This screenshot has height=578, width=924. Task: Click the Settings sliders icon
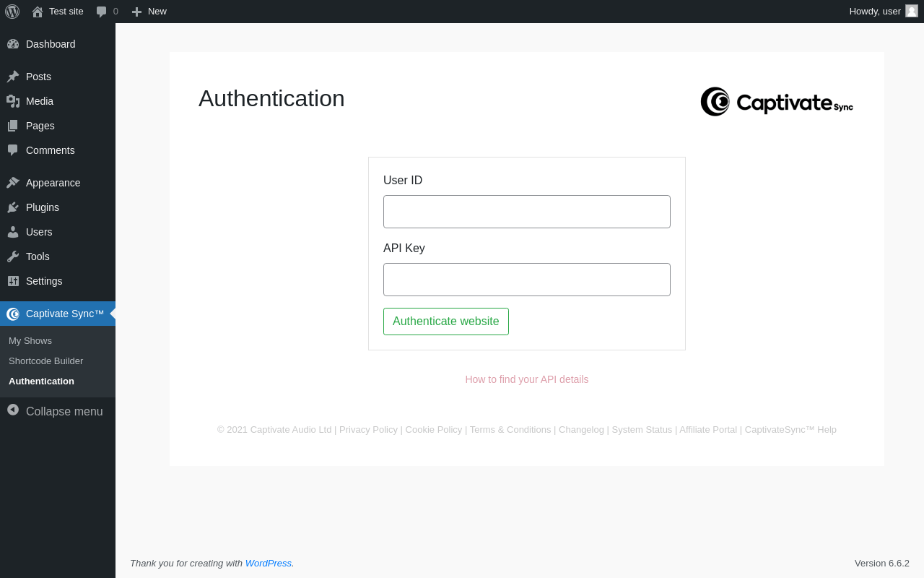coord(13,281)
